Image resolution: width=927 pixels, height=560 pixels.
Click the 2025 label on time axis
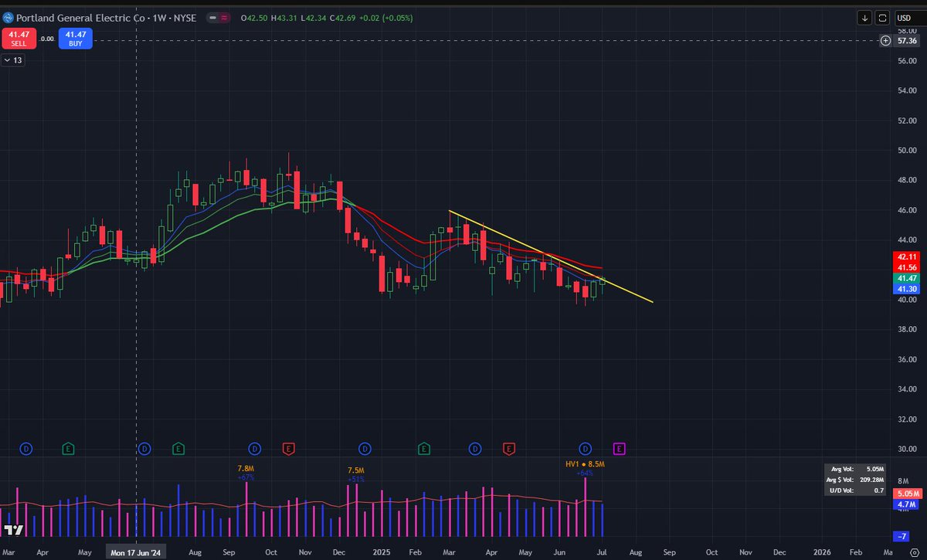tap(381, 553)
